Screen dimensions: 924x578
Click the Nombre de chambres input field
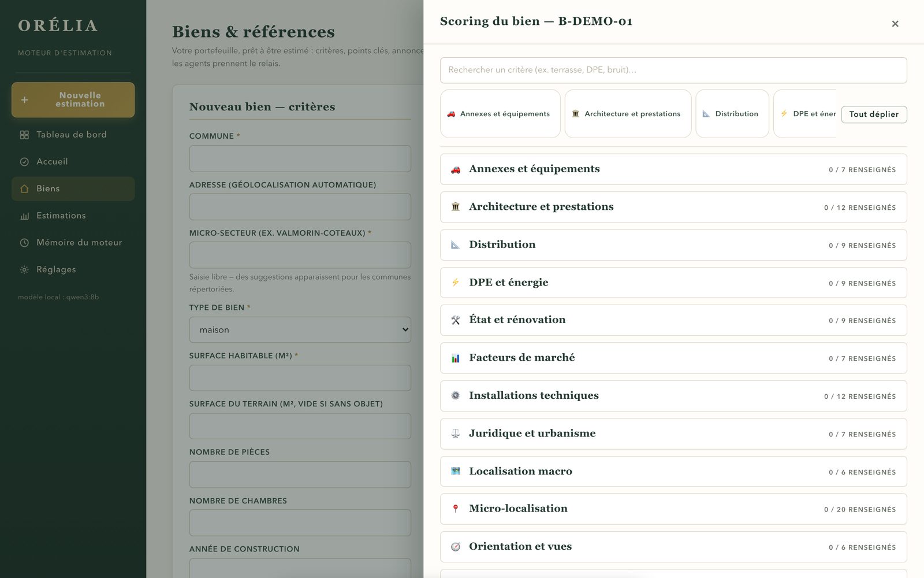coord(300,523)
